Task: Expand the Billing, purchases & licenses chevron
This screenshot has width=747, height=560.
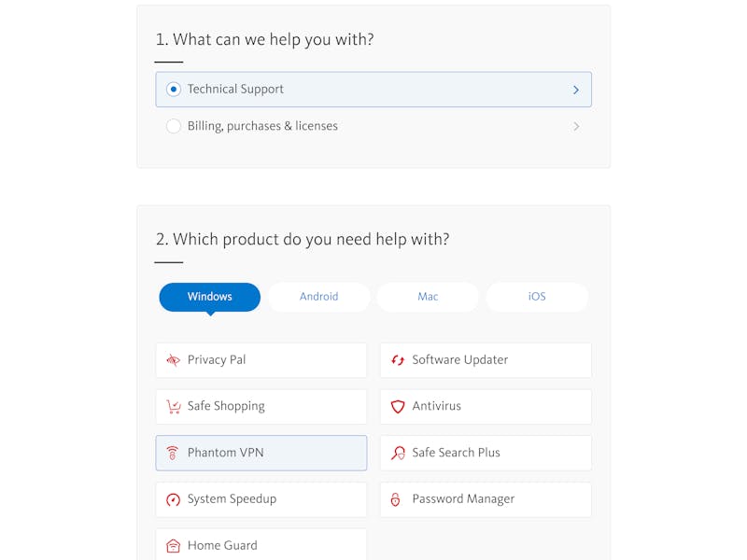Action: [576, 126]
